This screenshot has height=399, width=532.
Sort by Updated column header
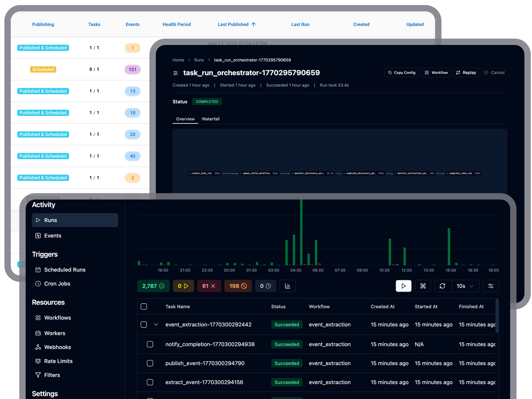coord(415,24)
